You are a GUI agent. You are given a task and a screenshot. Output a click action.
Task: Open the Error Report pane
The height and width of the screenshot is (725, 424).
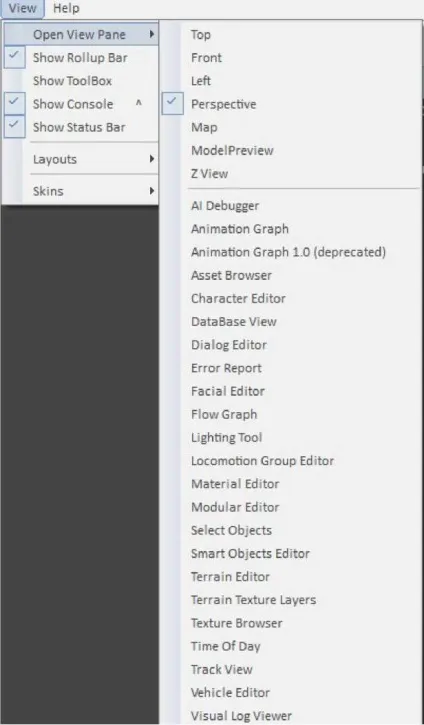tap(291, 368)
